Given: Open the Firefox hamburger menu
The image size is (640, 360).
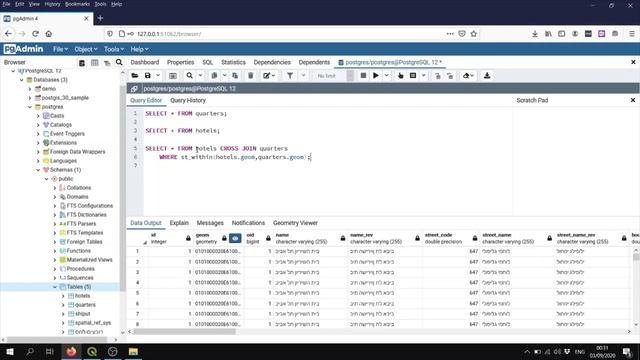Looking at the screenshot, I should 632,34.
